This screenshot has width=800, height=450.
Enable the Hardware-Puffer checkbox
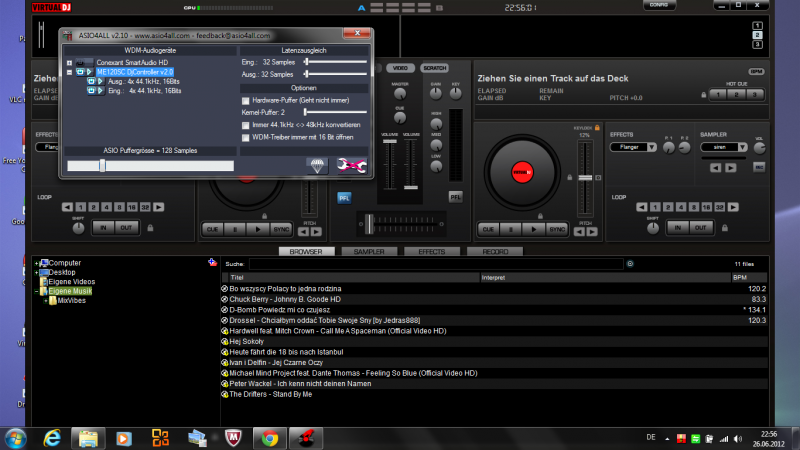pos(246,101)
